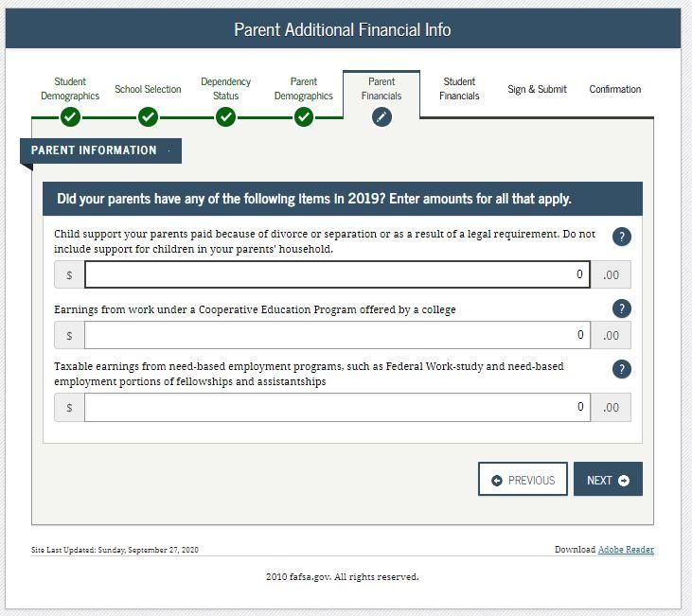Screen dimensions: 692x616
Task: Open the Sign & Submit step
Action: coord(537,89)
